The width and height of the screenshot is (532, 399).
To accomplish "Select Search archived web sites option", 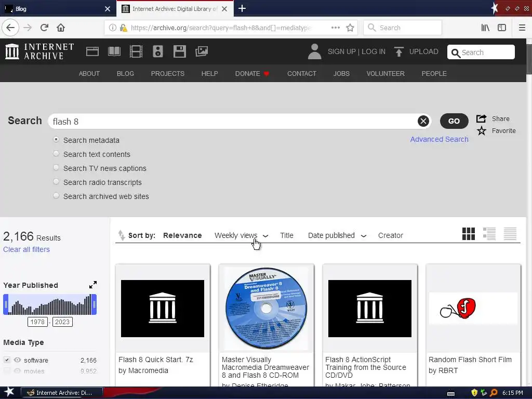I will [56, 196].
